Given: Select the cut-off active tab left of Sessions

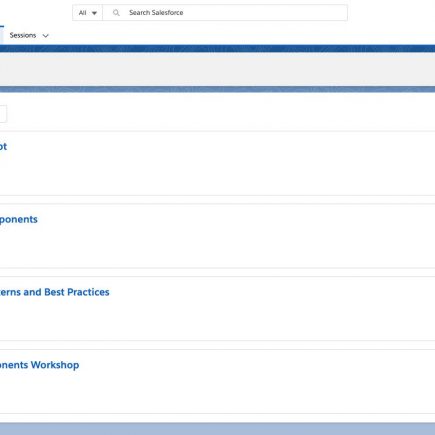Looking at the screenshot, I should [2, 35].
